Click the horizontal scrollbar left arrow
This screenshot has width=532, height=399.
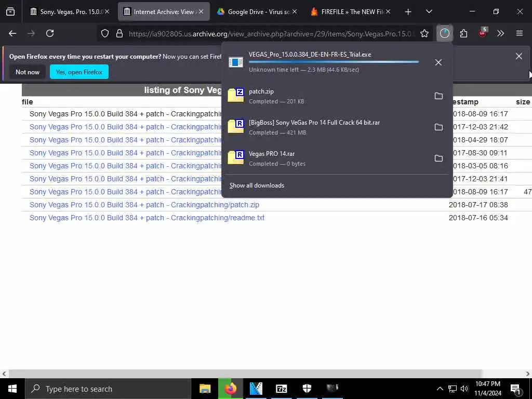point(4,374)
